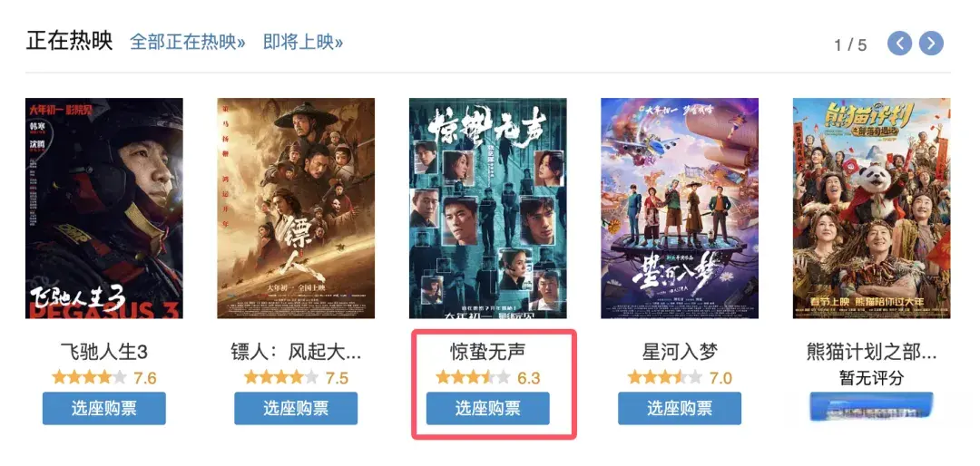This screenshot has width=980, height=466.
Task: Open the 星河入梦 title link
Action: 680,353
